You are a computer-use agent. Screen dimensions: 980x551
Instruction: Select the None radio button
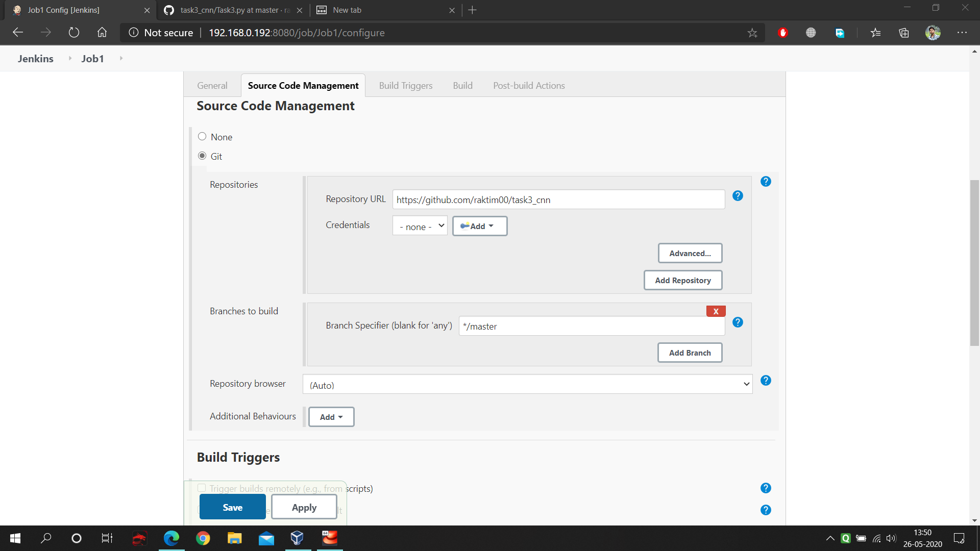[202, 137]
